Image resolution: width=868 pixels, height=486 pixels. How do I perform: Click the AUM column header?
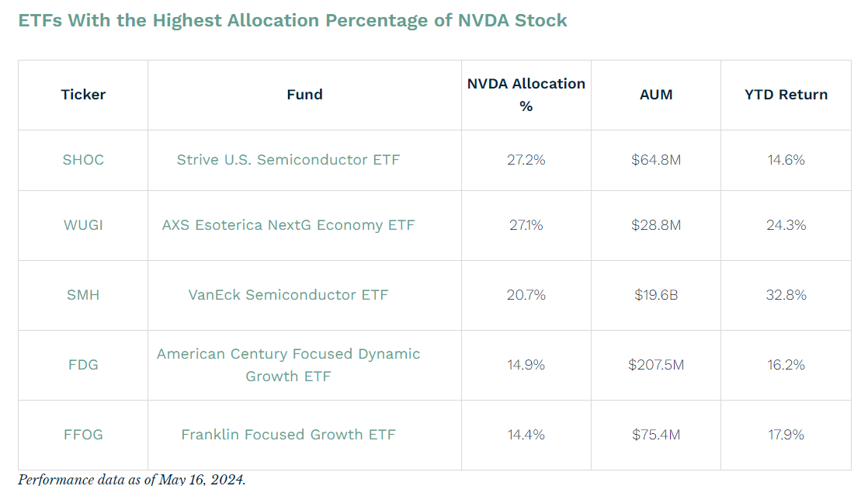pos(656,95)
